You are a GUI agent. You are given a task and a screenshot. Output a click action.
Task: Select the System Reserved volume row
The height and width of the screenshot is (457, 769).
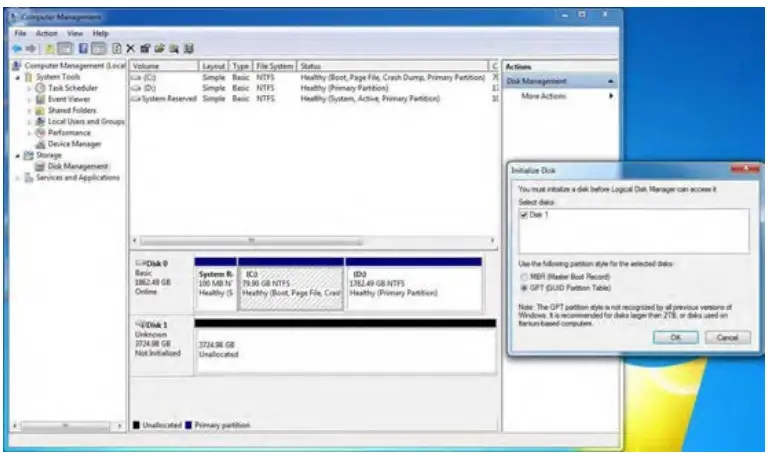[x=314, y=99]
